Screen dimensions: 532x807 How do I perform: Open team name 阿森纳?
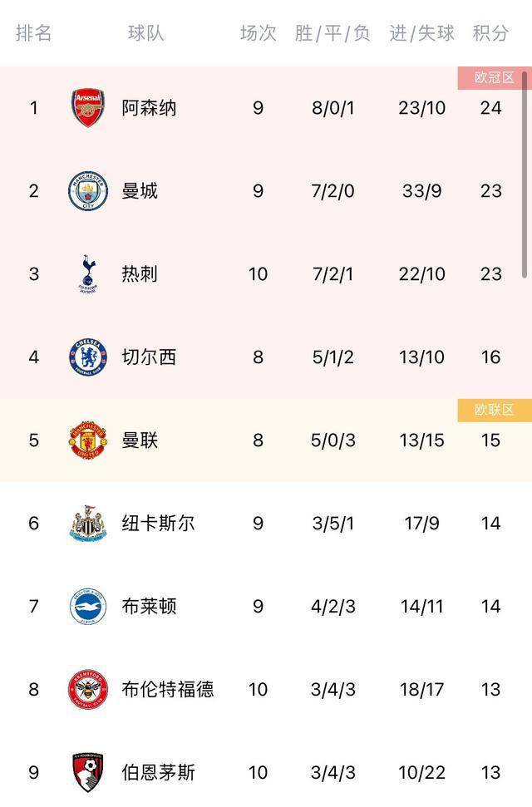coord(150,108)
